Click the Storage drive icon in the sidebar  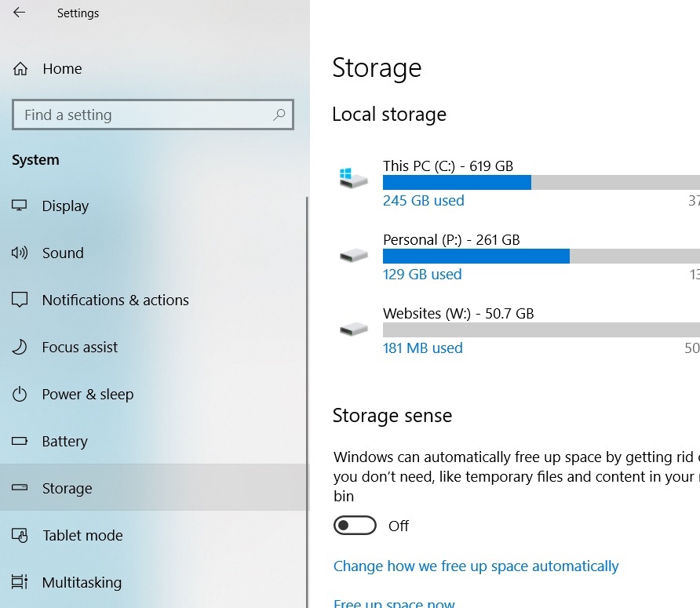19,487
